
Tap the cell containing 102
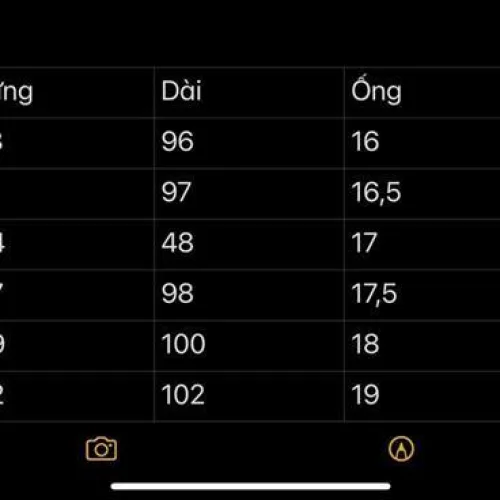click(249, 396)
